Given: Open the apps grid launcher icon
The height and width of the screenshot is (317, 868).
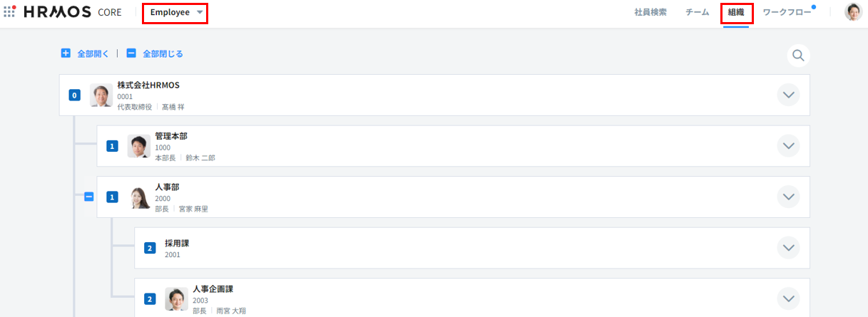Looking at the screenshot, I should [10, 11].
